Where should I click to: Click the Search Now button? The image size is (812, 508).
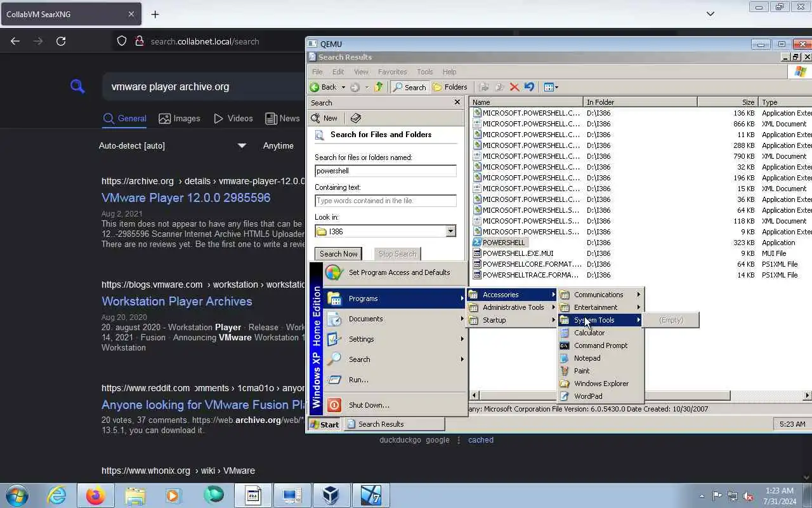338,253
